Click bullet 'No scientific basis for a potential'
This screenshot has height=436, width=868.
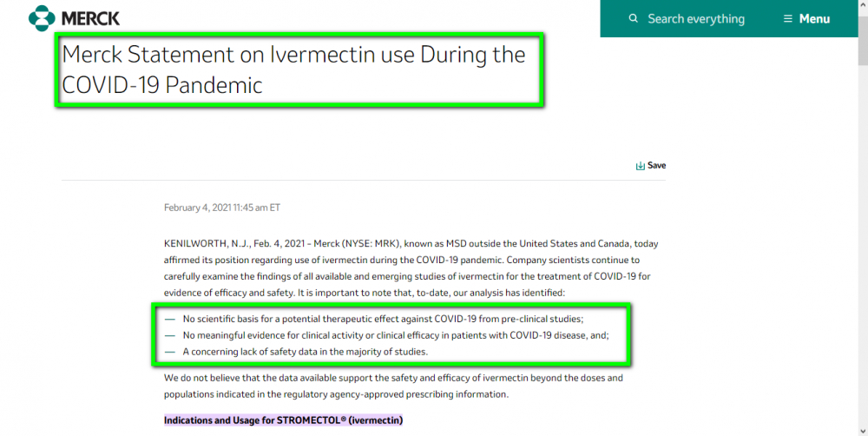383,319
